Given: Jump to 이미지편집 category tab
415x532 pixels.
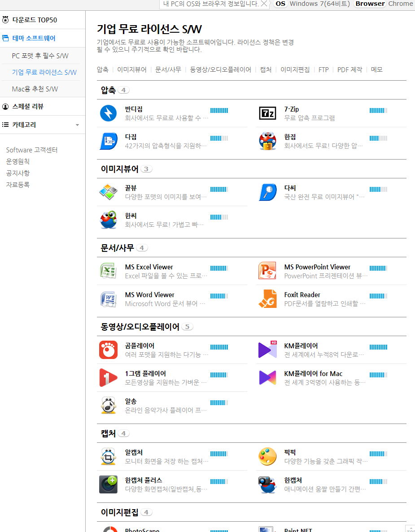Looking at the screenshot, I should point(295,69).
